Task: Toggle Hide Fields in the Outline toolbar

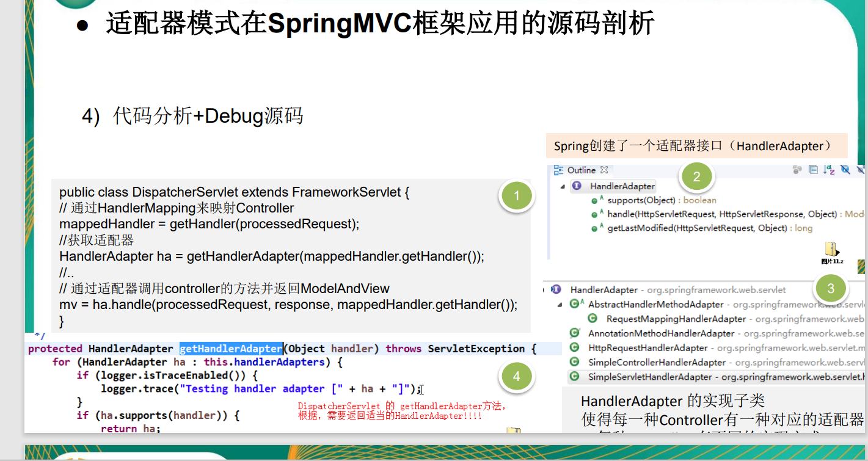Action: pyautogui.click(x=845, y=170)
